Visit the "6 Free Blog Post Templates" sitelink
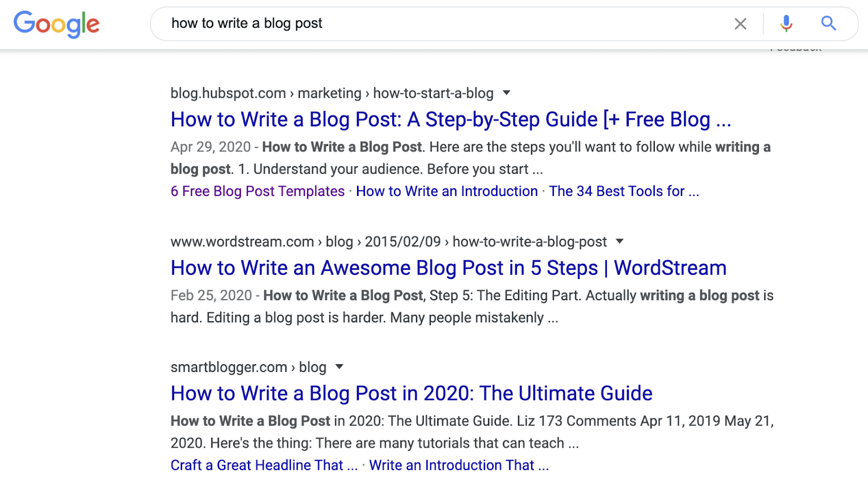Viewport: 868px width, 482px height. coord(258,192)
